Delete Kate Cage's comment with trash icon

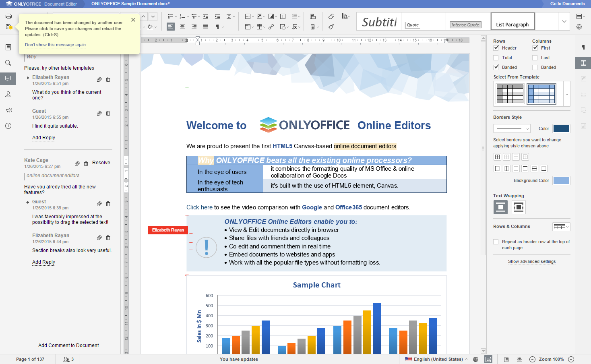86,163
